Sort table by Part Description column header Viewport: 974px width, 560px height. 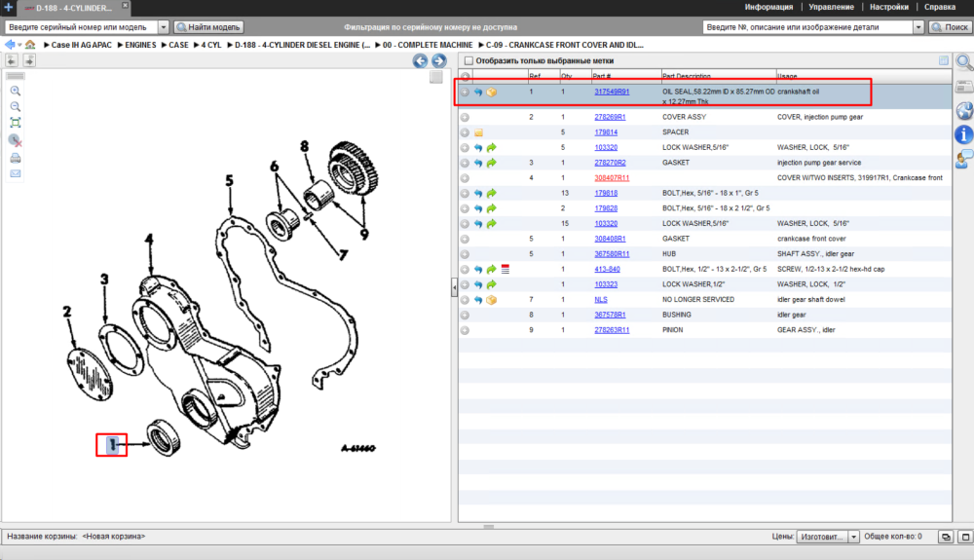pos(718,76)
